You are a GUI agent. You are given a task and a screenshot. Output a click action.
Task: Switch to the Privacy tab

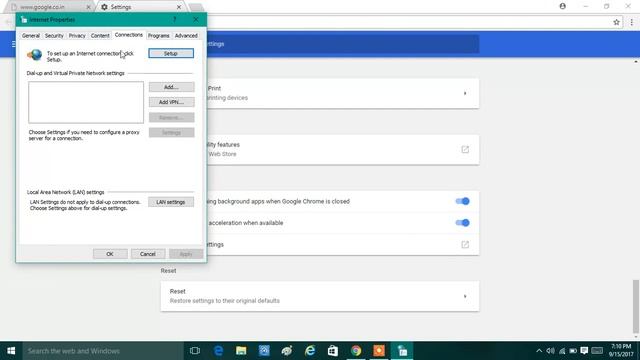coord(77,36)
